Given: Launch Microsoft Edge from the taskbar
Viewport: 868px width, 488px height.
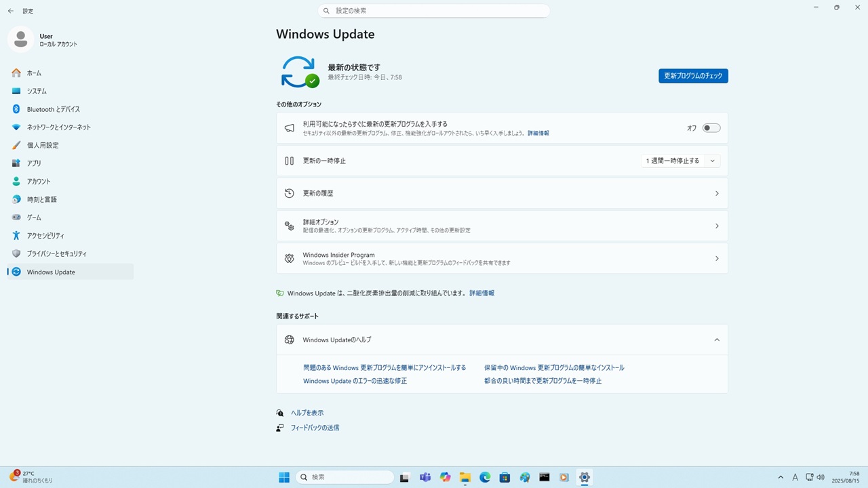Looking at the screenshot, I should 485,477.
